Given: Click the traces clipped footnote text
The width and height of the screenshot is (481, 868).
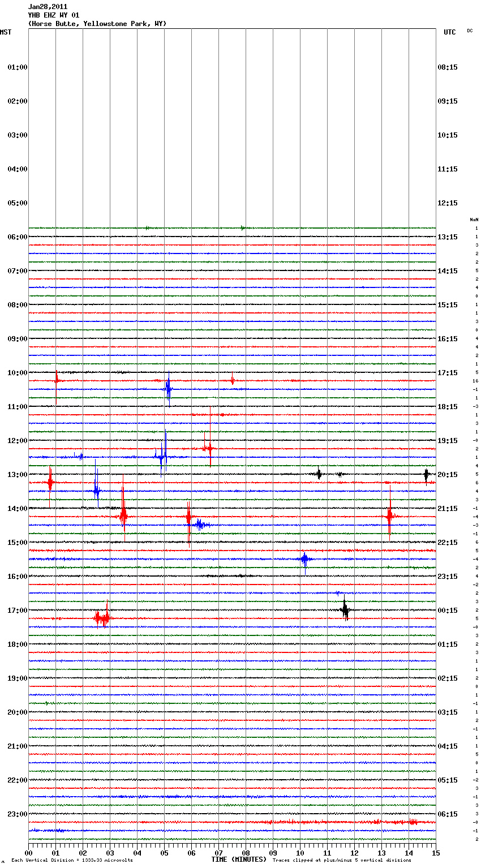Looking at the screenshot, I should pyautogui.click(x=342, y=861).
